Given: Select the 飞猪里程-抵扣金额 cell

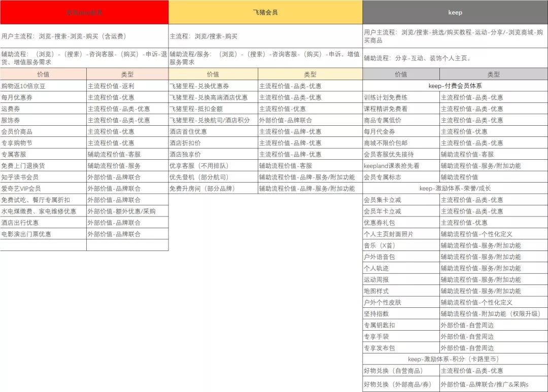Looking at the screenshot, I should 213,109.
